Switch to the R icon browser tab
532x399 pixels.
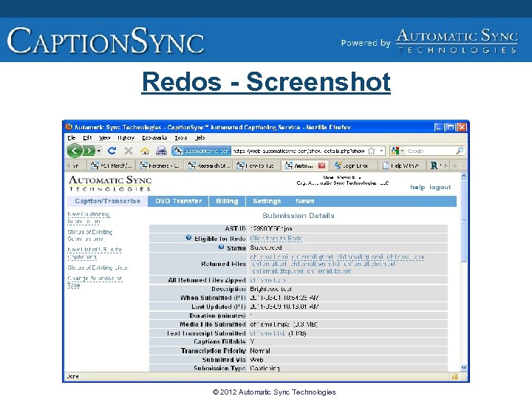tap(434, 166)
